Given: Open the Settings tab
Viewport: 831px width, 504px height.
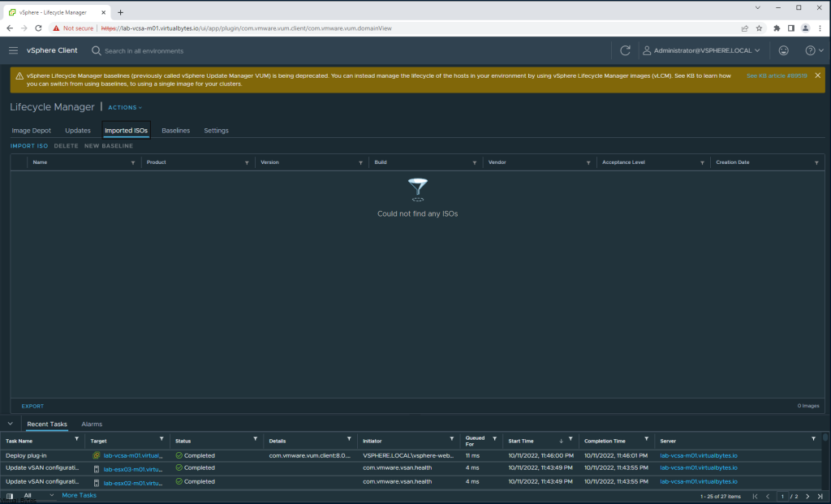Looking at the screenshot, I should click(216, 131).
